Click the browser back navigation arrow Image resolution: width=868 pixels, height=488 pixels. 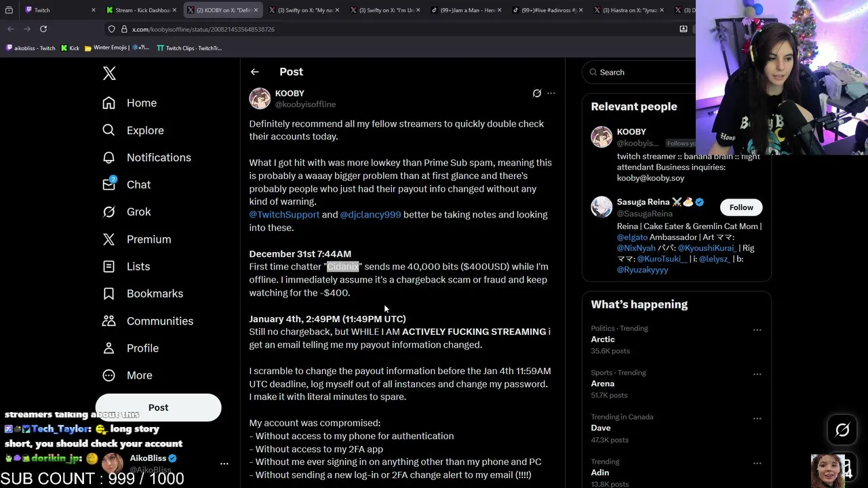click(11, 29)
